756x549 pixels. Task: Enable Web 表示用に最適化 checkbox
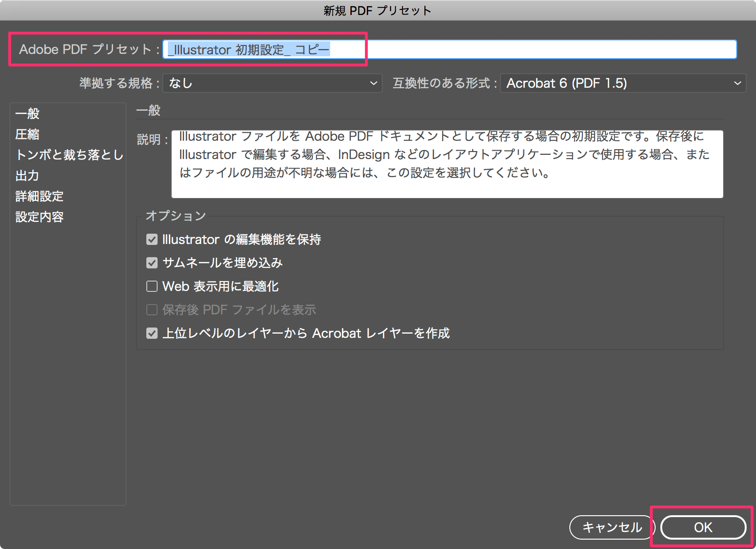pyautogui.click(x=152, y=286)
